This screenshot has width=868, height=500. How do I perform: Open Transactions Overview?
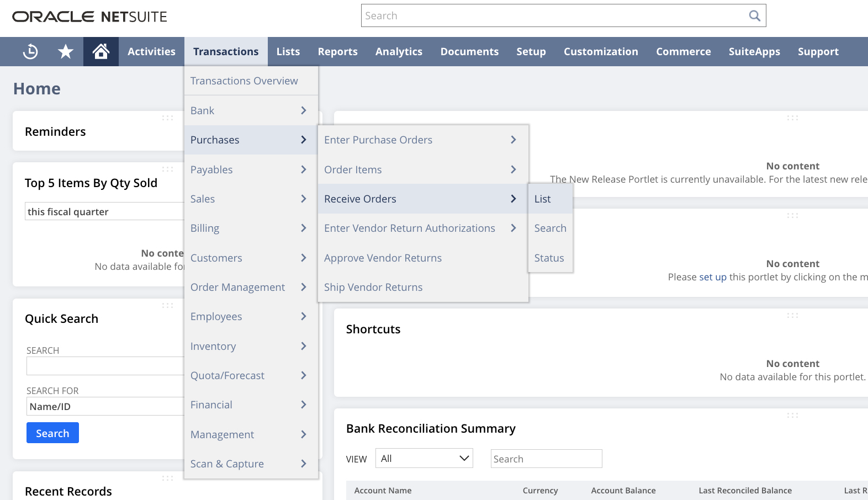click(x=244, y=81)
